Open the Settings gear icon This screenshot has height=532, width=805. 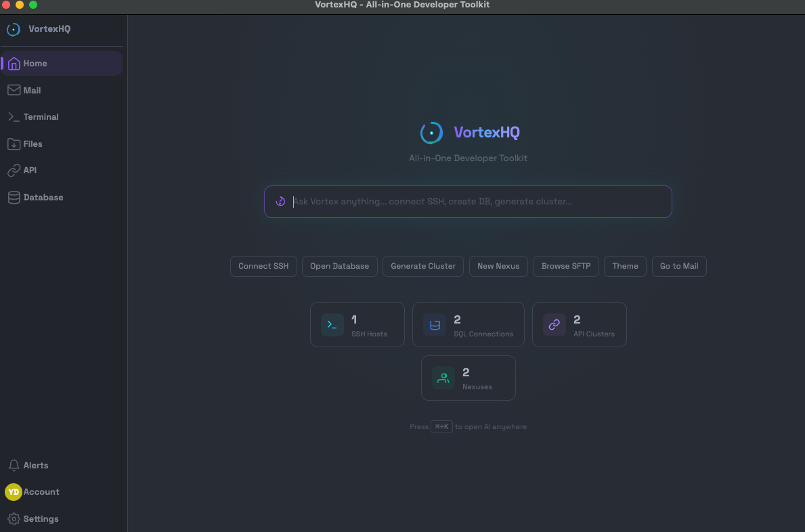point(14,519)
